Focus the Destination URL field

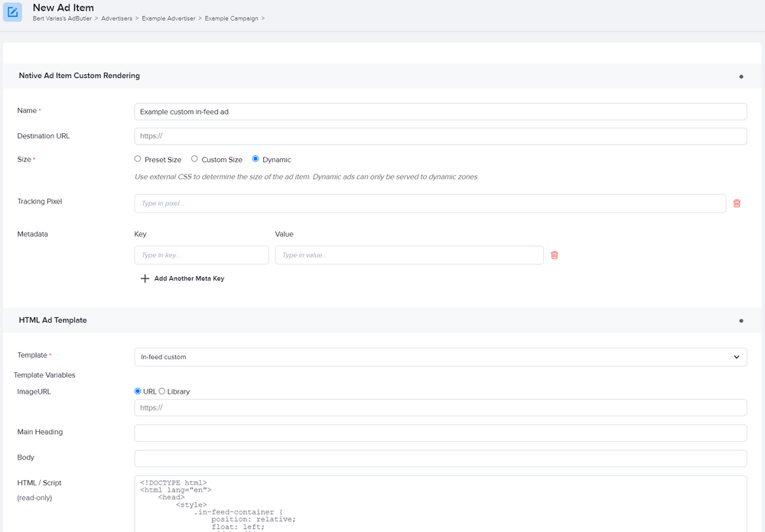tap(441, 136)
